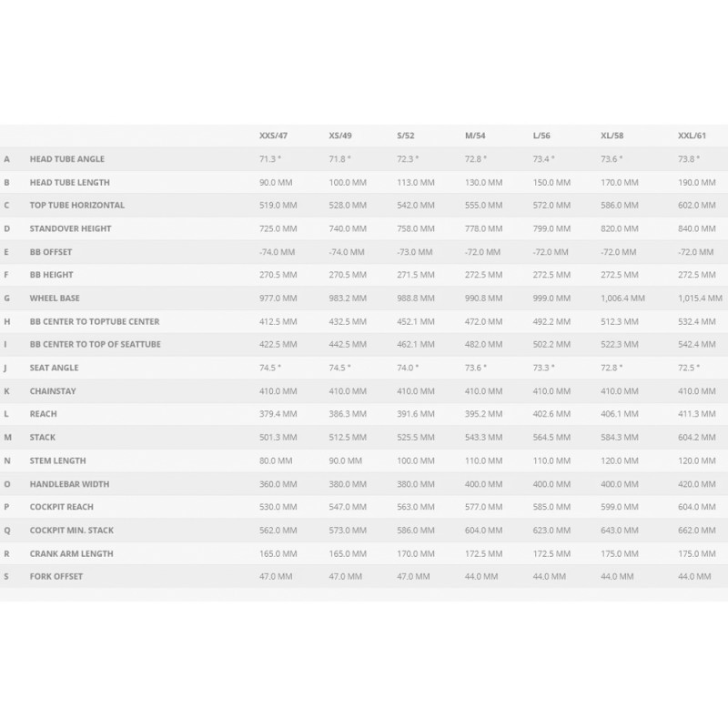Select the BB Center to Toptube Center label
The image size is (728, 728).
(x=94, y=321)
